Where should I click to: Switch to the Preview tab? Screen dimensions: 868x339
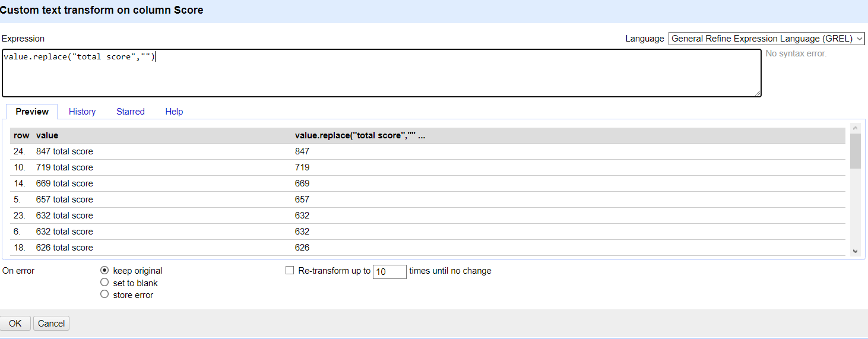(32, 112)
